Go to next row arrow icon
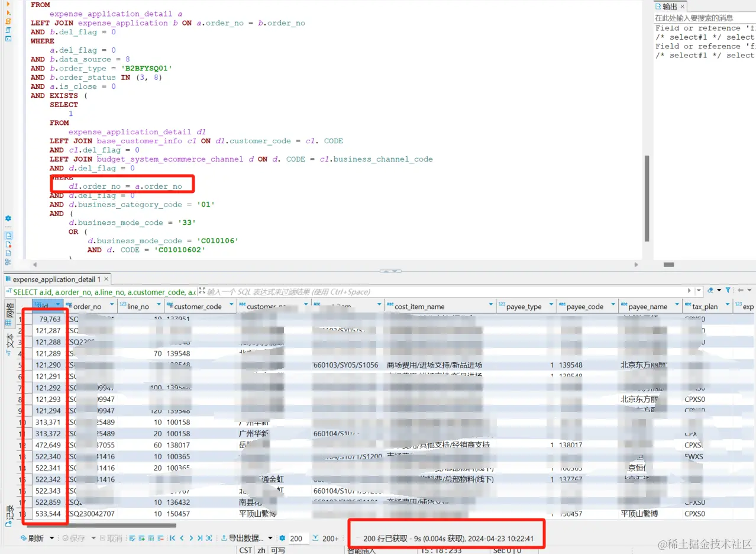 [x=191, y=538]
